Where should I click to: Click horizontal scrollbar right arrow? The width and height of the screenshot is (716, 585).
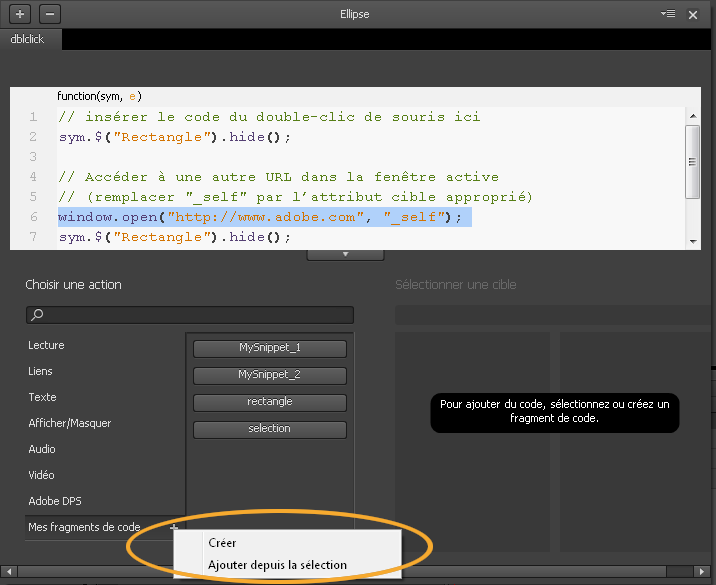(x=702, y=571)
